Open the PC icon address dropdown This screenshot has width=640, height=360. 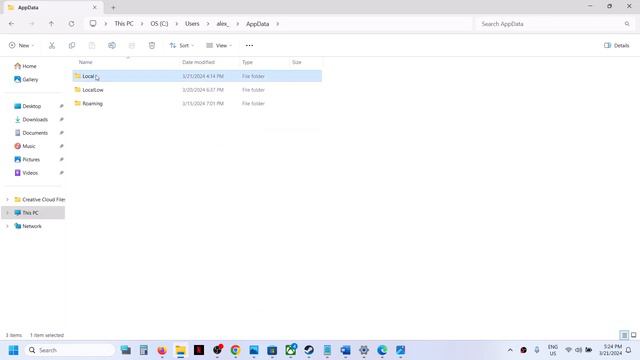pos(93,24)
